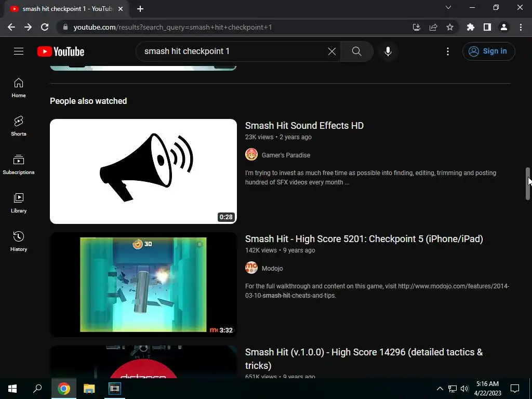Open Library in sidebar
This screenshot has width=532, height=399.
pos(19,203)
